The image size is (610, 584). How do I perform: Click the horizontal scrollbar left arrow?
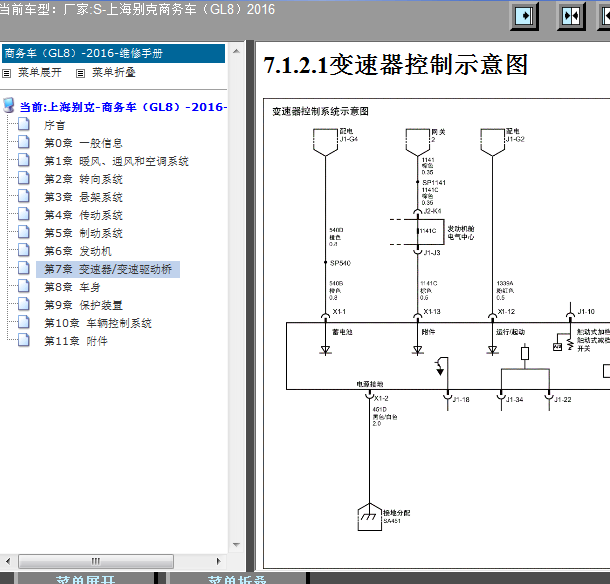click(8, 561)
